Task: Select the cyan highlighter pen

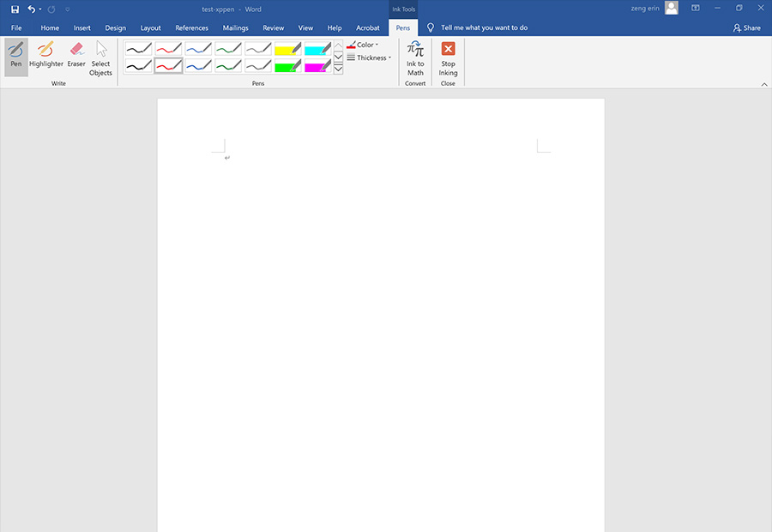Action: click(318, 49)
